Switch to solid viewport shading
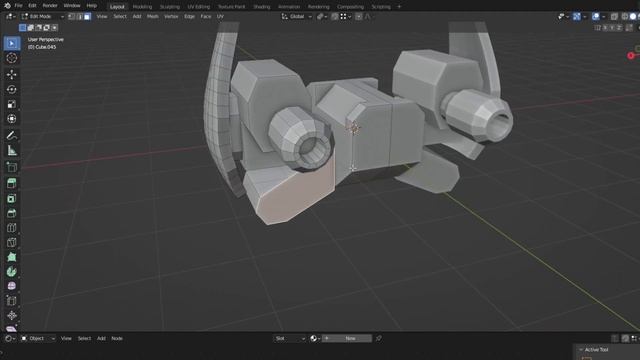The height and width of the screenshot is (360, 640). point(633,16)
